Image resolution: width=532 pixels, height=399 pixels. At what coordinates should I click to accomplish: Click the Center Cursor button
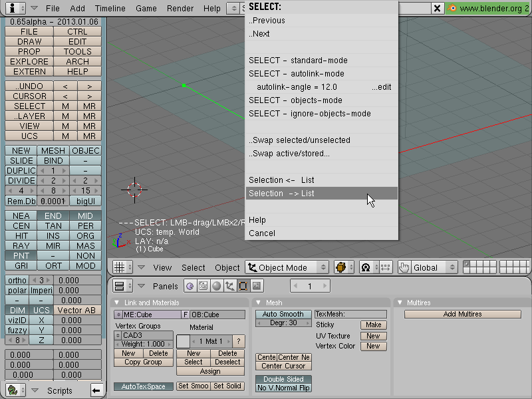tap(283, 366)
